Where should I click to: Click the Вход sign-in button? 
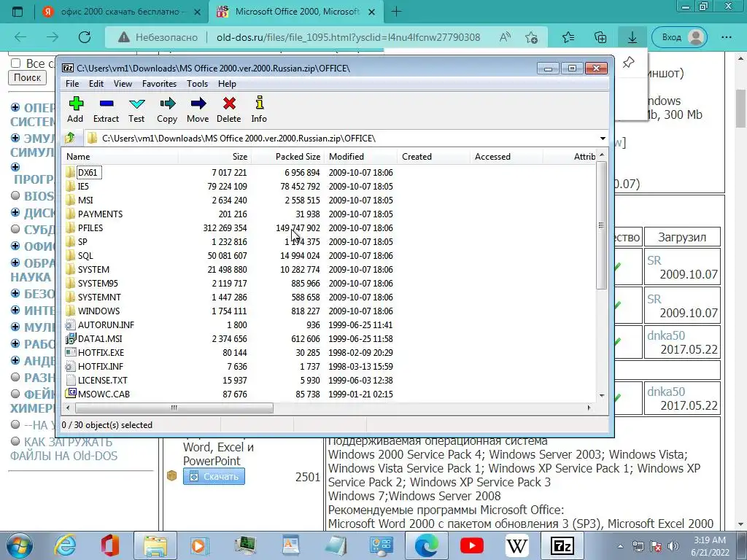(x=679, y=37)
